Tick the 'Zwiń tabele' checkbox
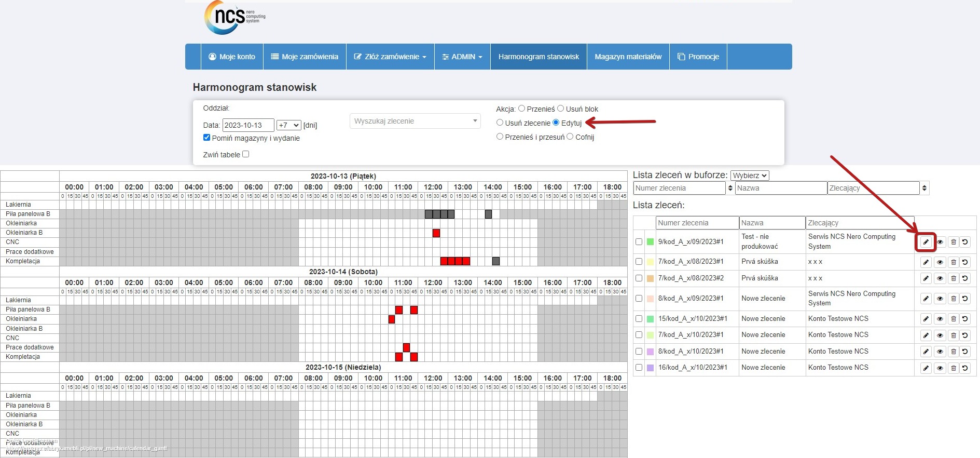The width and height of the screenshot is (980, 458). point(246,154)
